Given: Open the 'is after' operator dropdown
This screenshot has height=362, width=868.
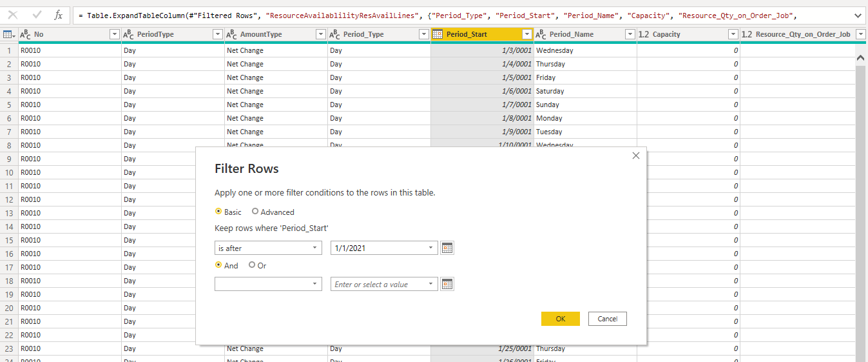Looking at the screenshot, I should tap(268, 248).
